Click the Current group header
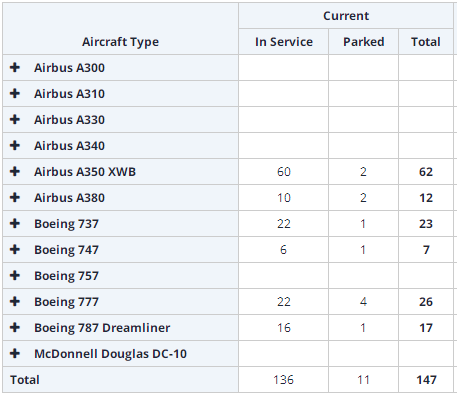Viewport: 457px width, 395px height. click(346, 16)
